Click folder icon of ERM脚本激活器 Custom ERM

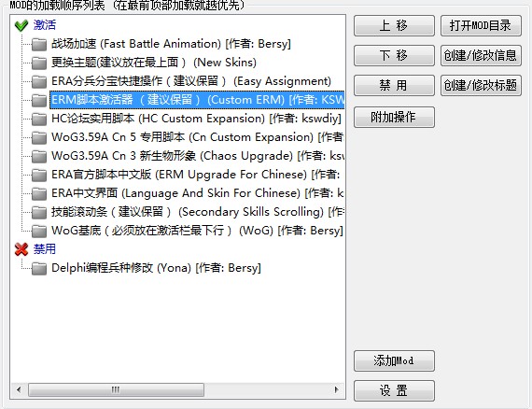pyautogui.click(x=39, y=100)
